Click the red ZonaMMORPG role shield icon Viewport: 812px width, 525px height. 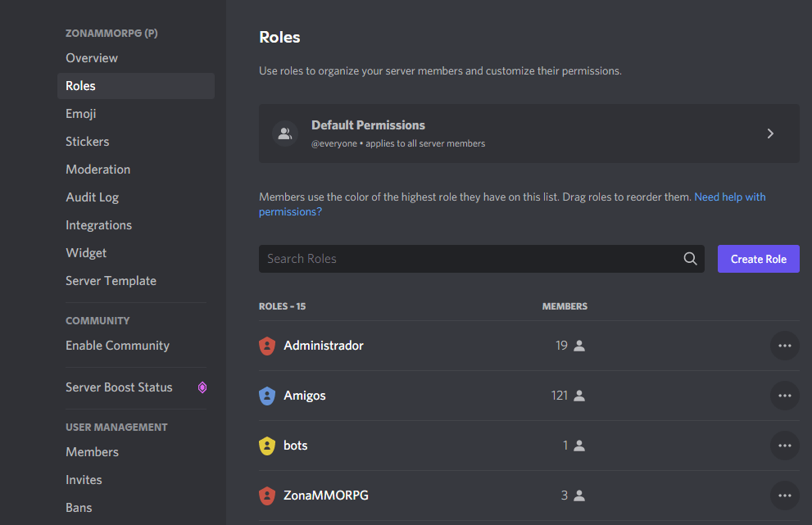(x=266, y=496)
